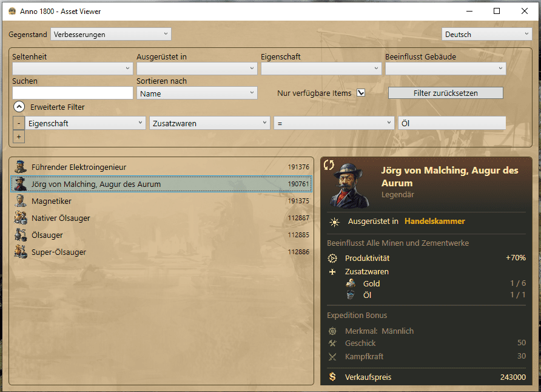Viewport: 541px width, 392px height.
Task: Click the Expedition Bonus heading
Action: coord(357,316)
